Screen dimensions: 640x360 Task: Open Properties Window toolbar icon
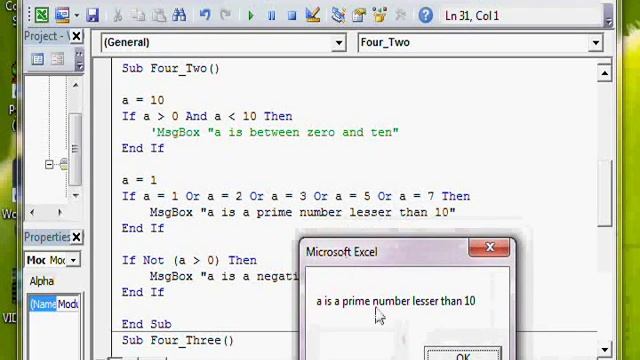pyautogui.click(x=359, y=16)
